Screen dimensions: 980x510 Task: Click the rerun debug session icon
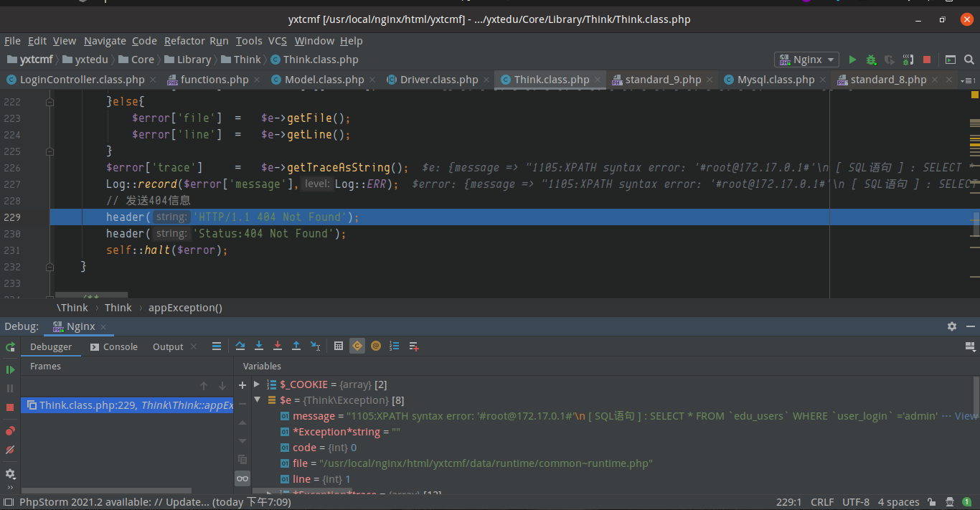10,346
